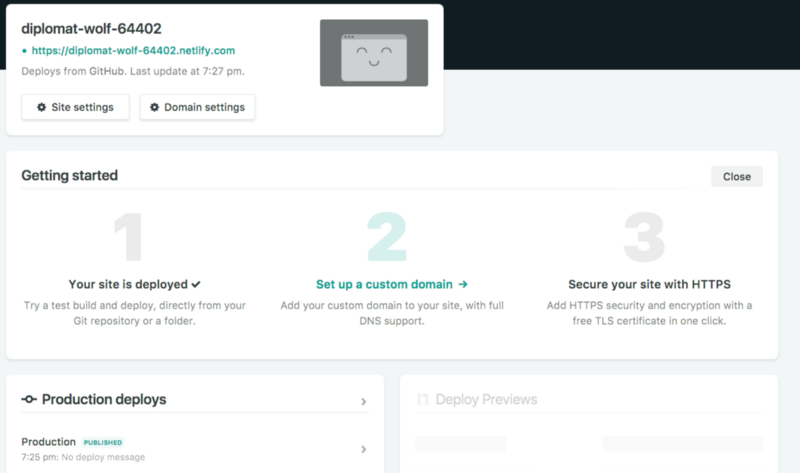Click the pull request icon beside Deploy Previews
Viewport: 800px width, 473px height.
[422, 399]
